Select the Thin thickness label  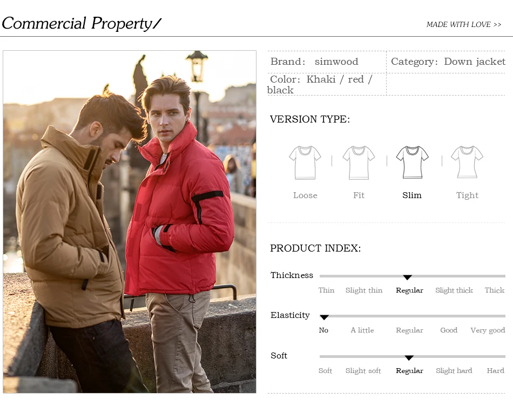pyautogui.click(x=326, y=290)
